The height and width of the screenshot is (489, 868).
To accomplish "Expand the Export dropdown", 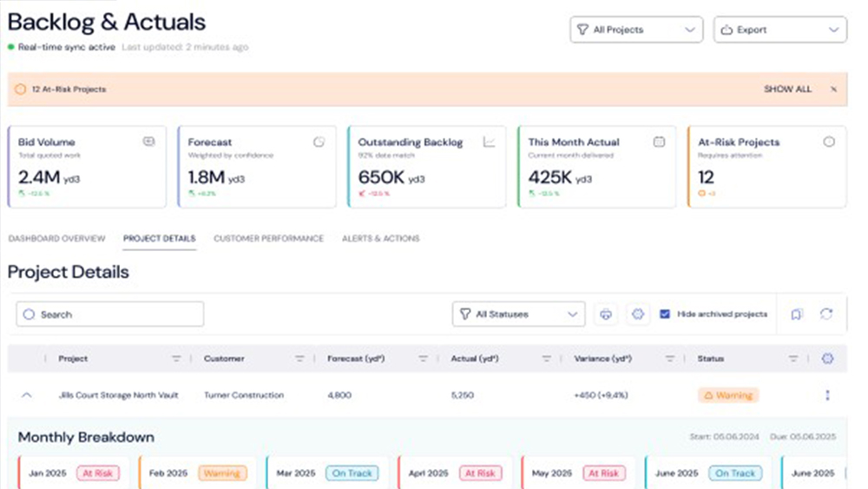I will (779, 30).
